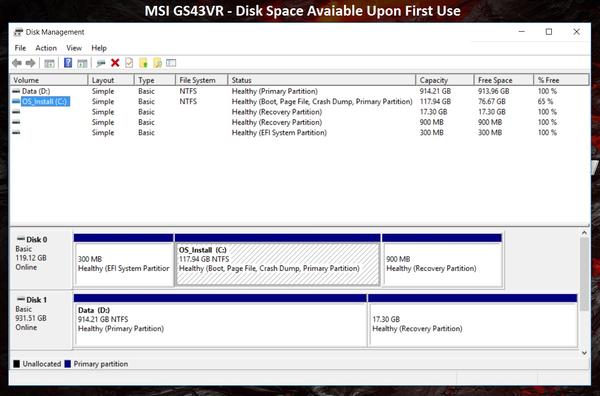This screenshot has height=396, width=600.
Task: Select the 17.30 GB Recovery partition block on Disk 1
Action: pyautogui.click(x=473, y=321)
